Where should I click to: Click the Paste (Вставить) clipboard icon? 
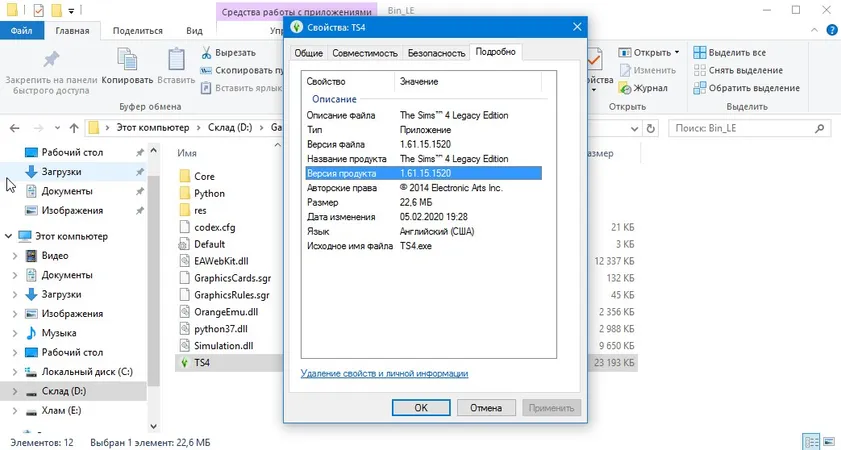point(176,59)
